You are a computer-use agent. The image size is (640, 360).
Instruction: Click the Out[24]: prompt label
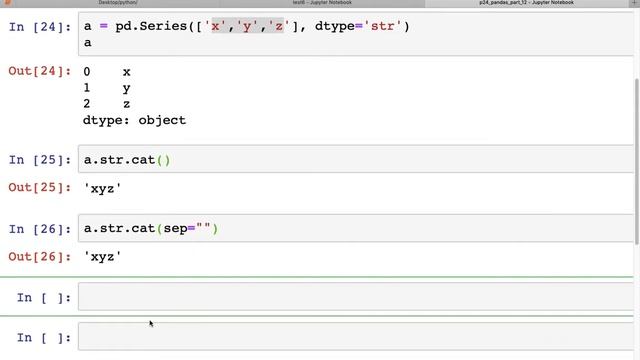pos(40,71)
